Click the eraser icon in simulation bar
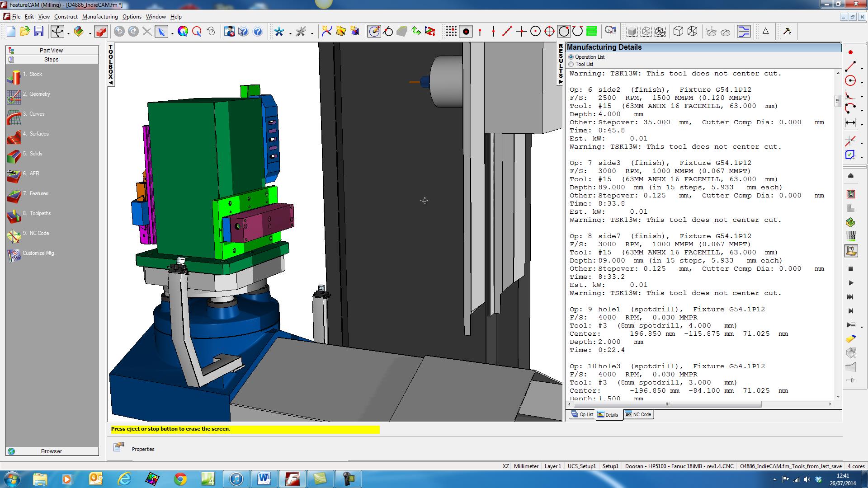The width and height of the screenshot is (868, 488). point(850,339)
